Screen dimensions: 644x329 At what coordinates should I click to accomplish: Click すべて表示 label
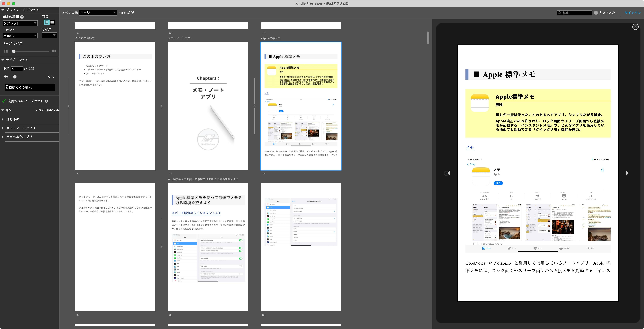[x=70, y=13]
